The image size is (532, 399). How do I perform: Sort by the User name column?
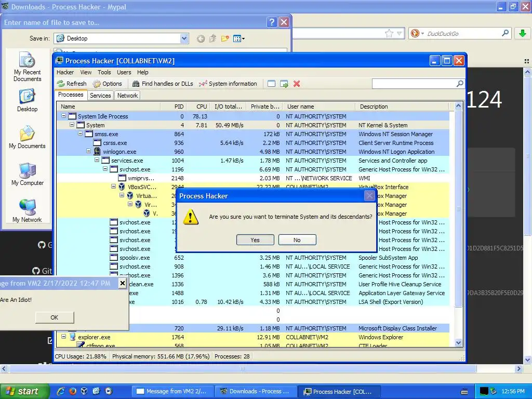319,107
